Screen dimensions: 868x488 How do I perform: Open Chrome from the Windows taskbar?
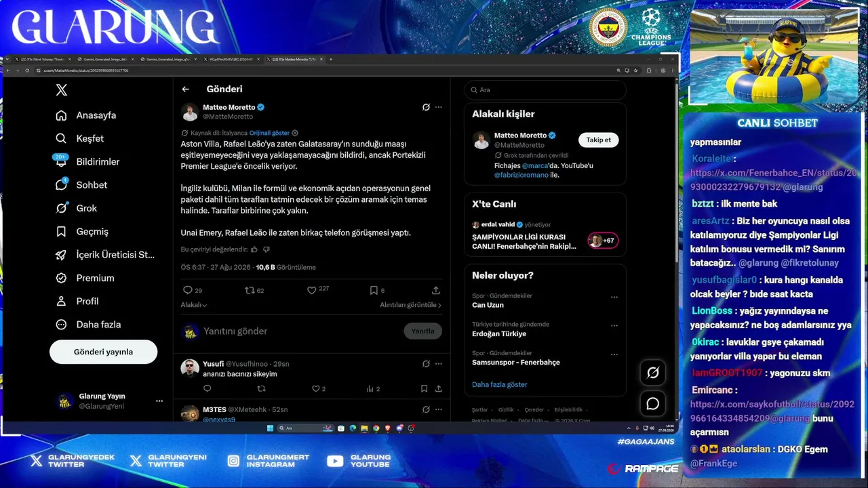tap(376, 428)
